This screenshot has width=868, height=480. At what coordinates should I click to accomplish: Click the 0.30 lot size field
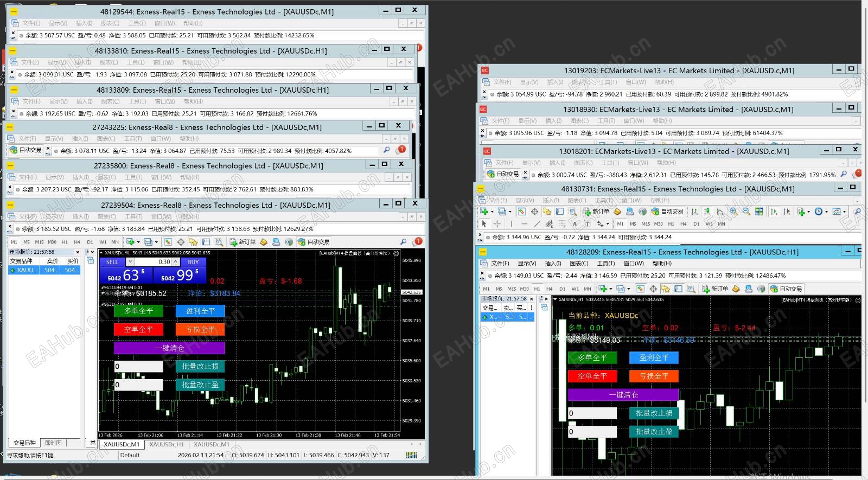click(x=154, y=262)
